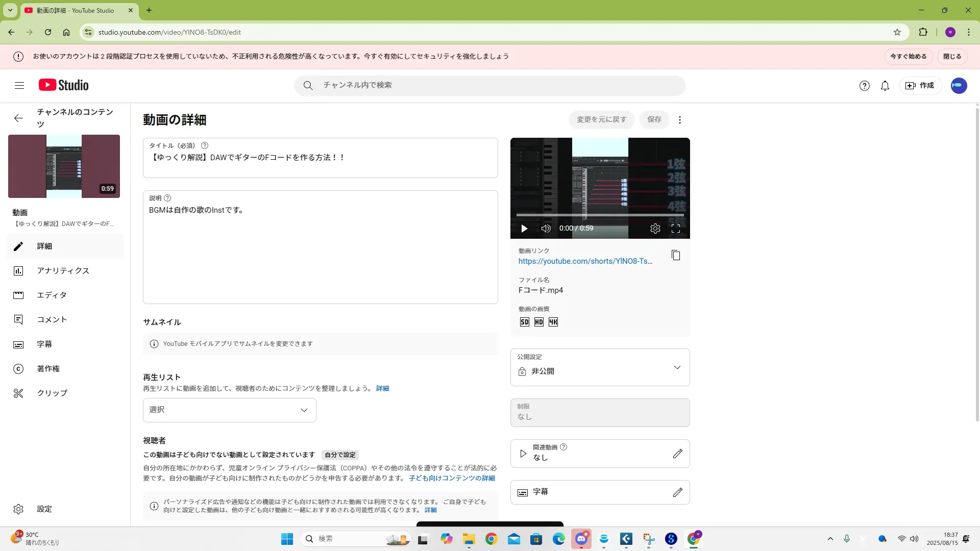Open コメント in the sidebar

click(x=52, y=320)
